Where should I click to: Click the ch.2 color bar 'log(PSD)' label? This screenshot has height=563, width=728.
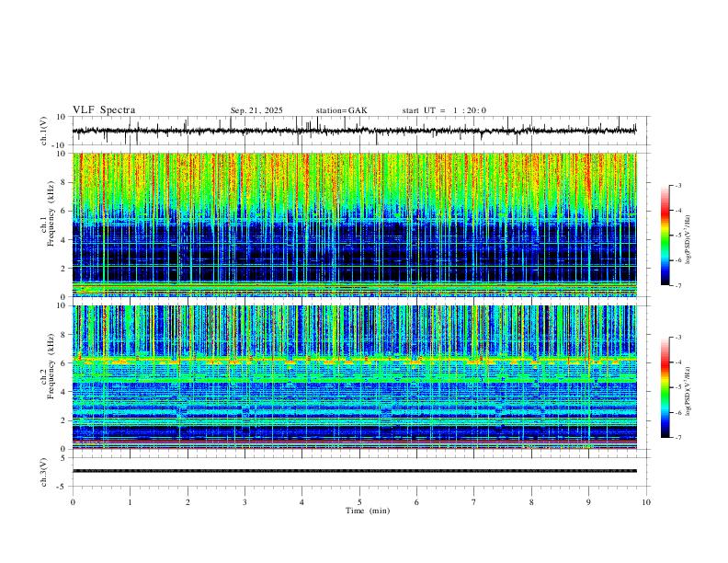[688, 391]
